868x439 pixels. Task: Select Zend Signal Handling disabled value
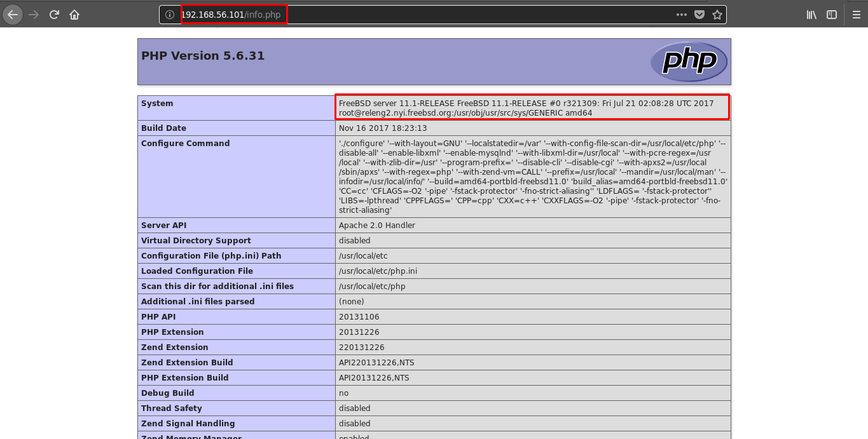click(355, 424)
